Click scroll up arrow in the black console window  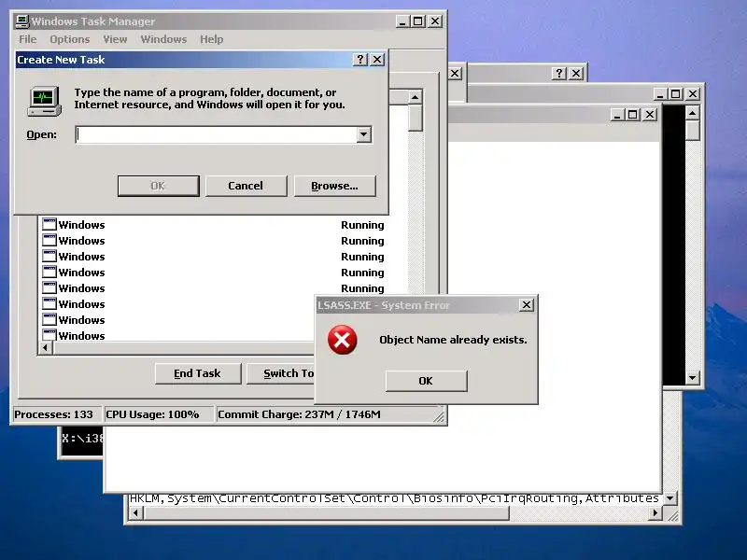[x=692, y=113]
